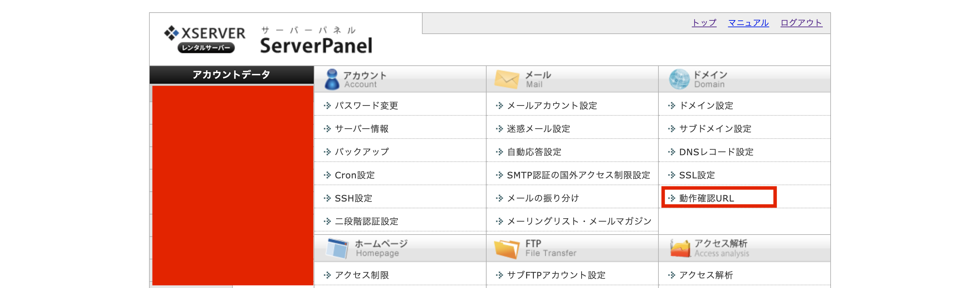
Task: Open パスワード変更
Action: [x=366, y=106]
